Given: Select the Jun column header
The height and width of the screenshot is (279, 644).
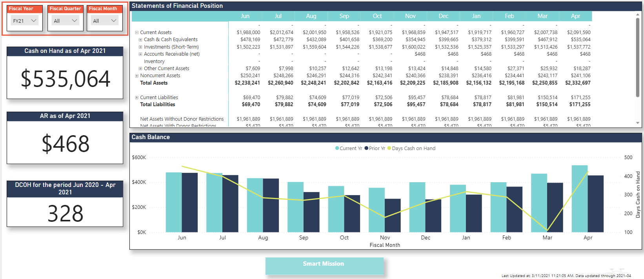Looking at the screenshot, I should coord(245,16).
